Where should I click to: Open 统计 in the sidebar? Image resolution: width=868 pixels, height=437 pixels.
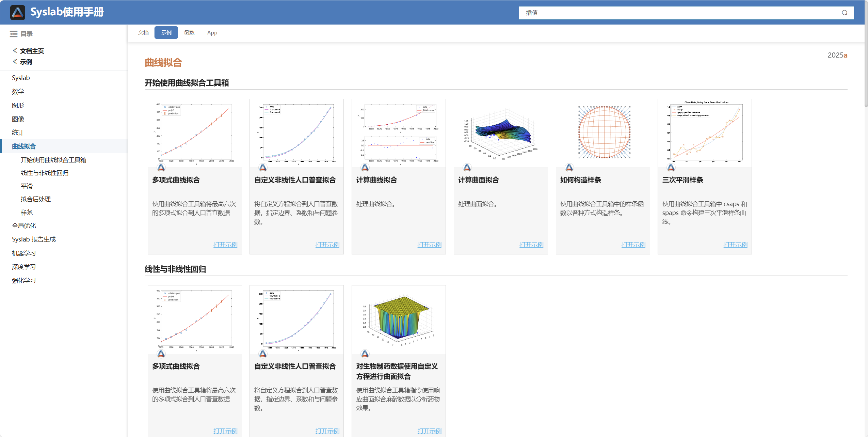18,132
